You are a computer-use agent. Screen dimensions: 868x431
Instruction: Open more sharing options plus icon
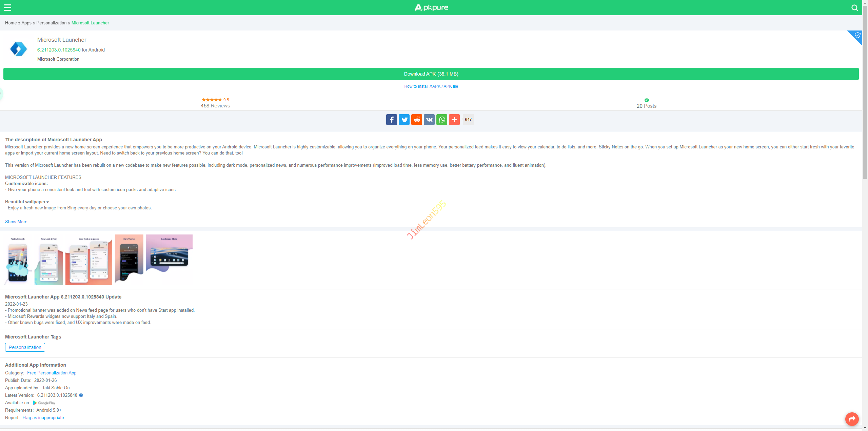[x=454, y=120]
